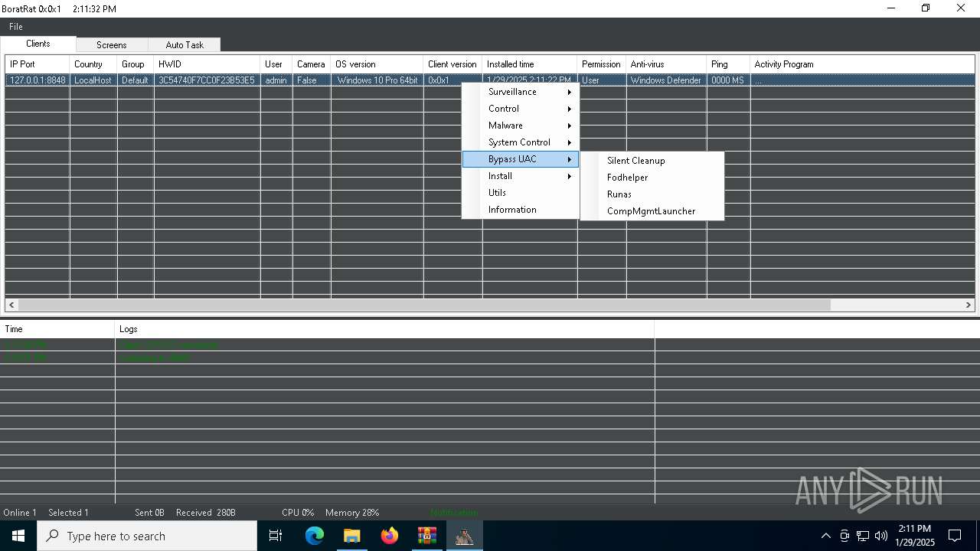Click the Activity Program column header

[x=862, y=64]
